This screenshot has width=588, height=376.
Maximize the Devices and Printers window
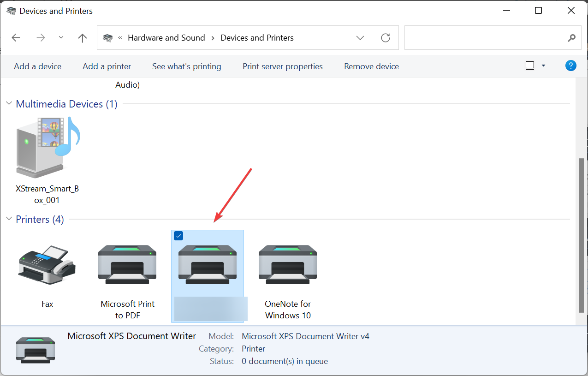coord(538,11)
